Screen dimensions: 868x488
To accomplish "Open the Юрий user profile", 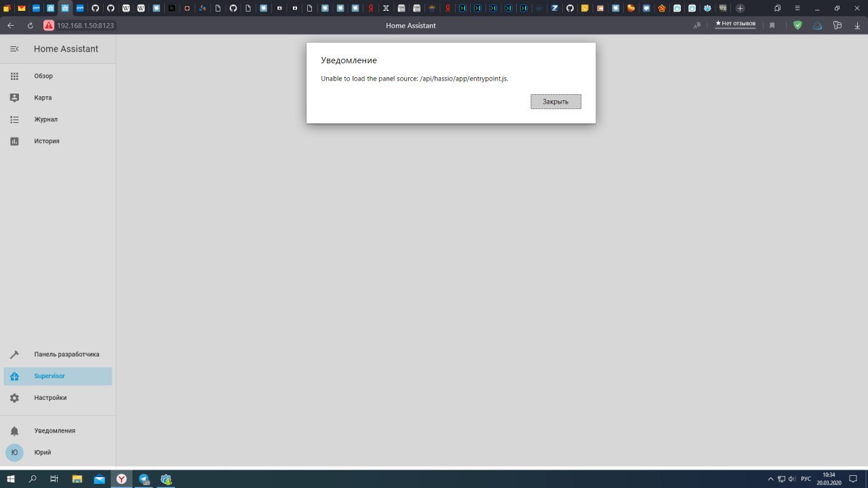I will (58, 452).
